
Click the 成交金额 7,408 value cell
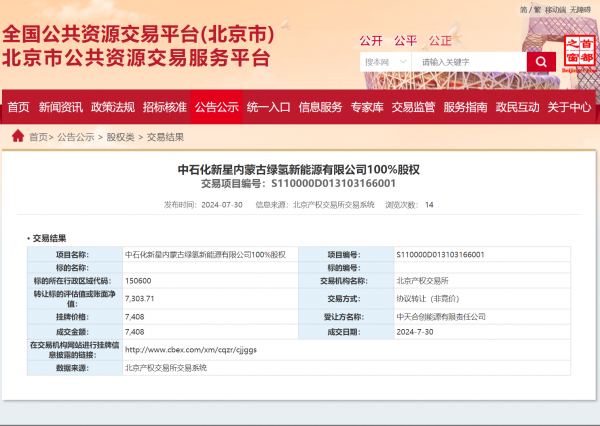210,332
